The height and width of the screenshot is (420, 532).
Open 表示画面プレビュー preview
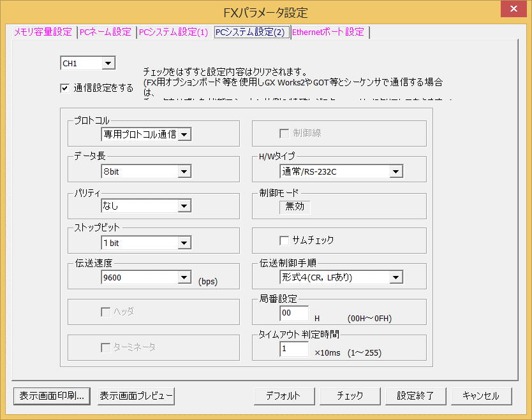[x=136, y=396]
